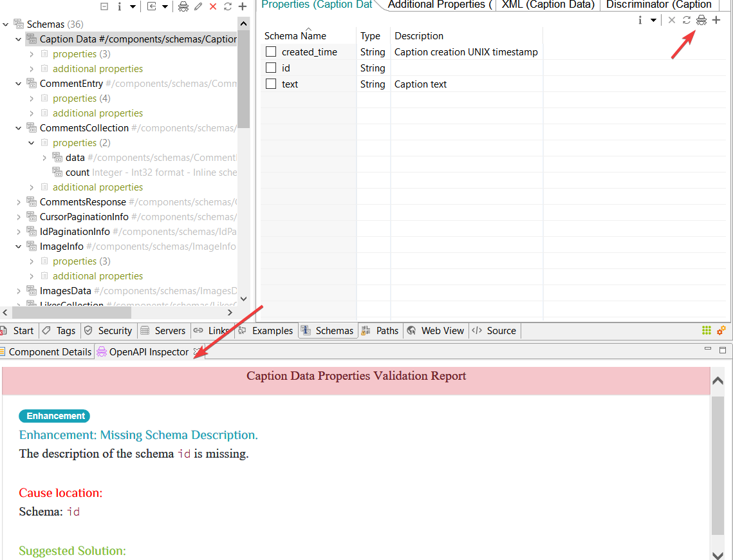This screenshot has width=733, height=560.
Task: Click the plus add icon in the tree toolbar
Action: click(x=243, y=6)
